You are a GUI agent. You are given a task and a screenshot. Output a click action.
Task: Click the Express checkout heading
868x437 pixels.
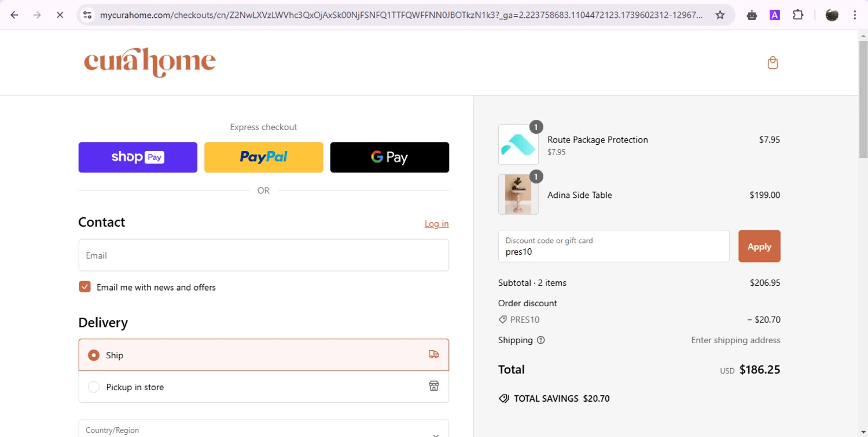point(263,127)
